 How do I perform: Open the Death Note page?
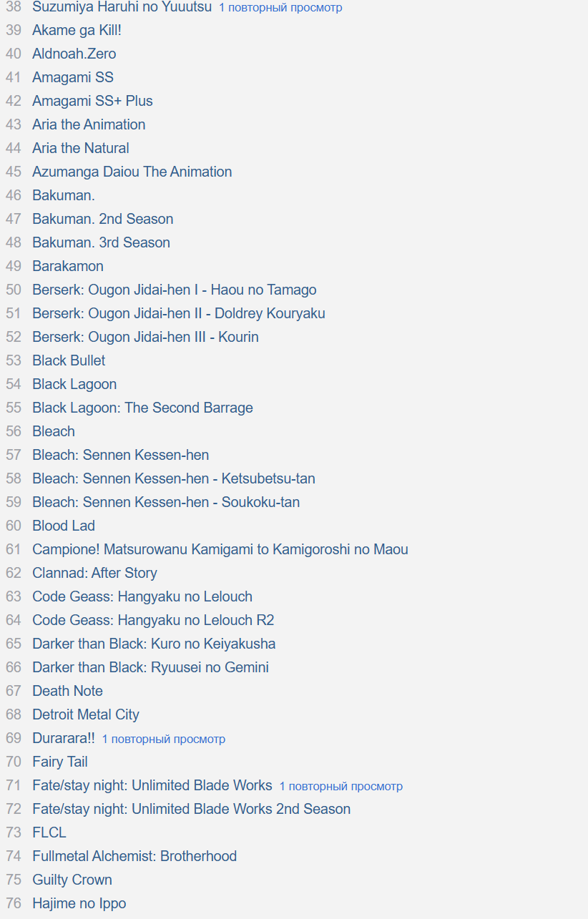[x=67, y=691]
